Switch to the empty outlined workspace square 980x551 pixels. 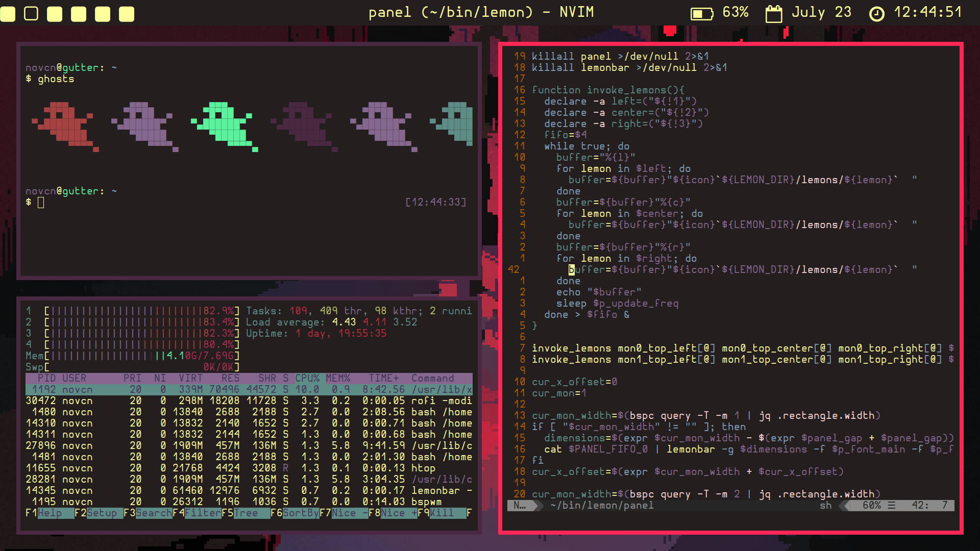click(x=31, y=14)
